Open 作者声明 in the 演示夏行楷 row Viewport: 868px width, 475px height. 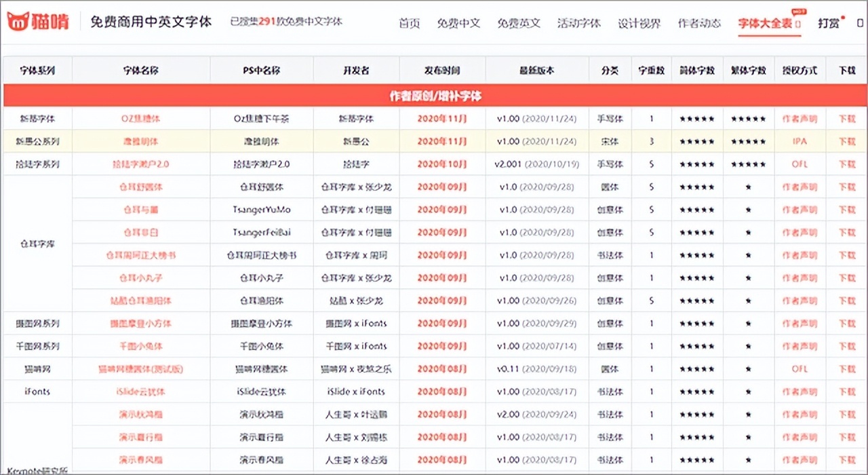pos(800,437)
